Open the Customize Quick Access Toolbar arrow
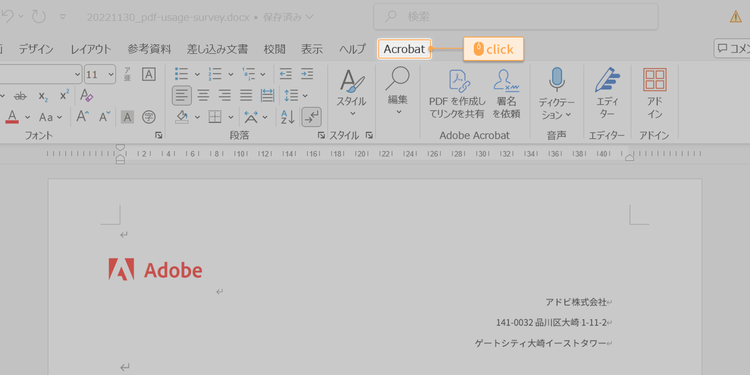750x375 pixels. pyautogui.click(x=63, y=17)
